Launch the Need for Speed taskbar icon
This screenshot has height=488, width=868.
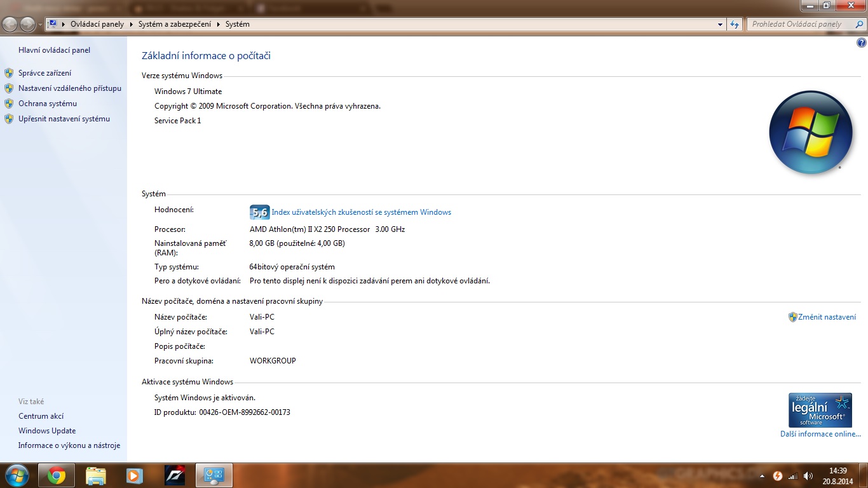(x=175, y=475)
